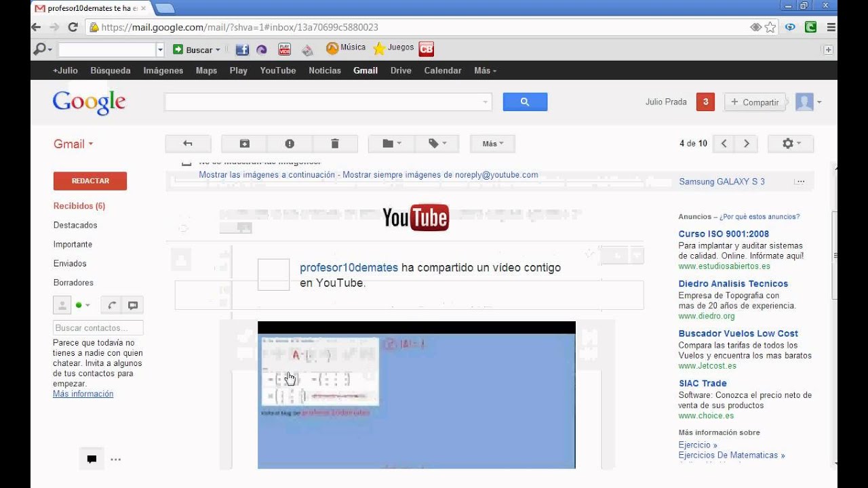Click the chat bubble icon in chat panel
868x488 pixels.
[x=133, y=305]
